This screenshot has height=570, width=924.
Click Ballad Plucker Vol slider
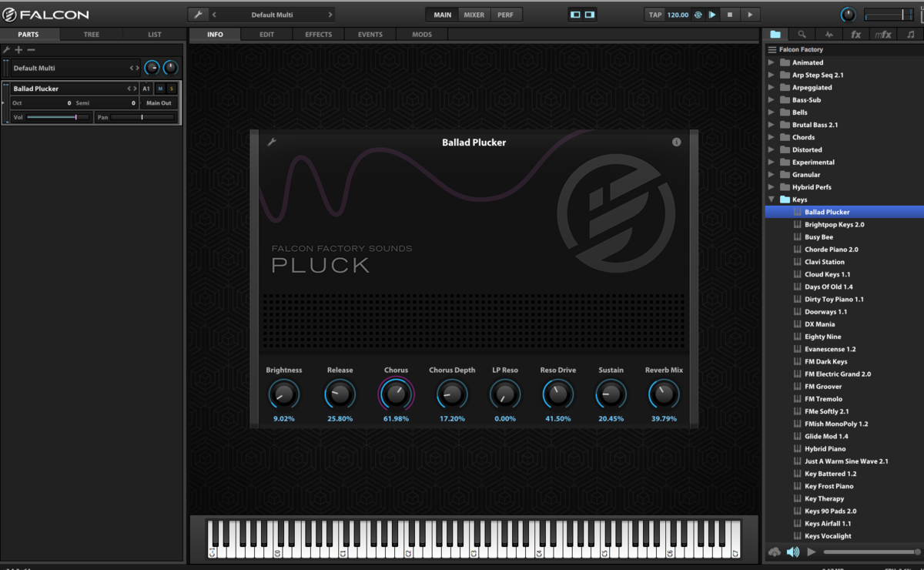point(59,117)
